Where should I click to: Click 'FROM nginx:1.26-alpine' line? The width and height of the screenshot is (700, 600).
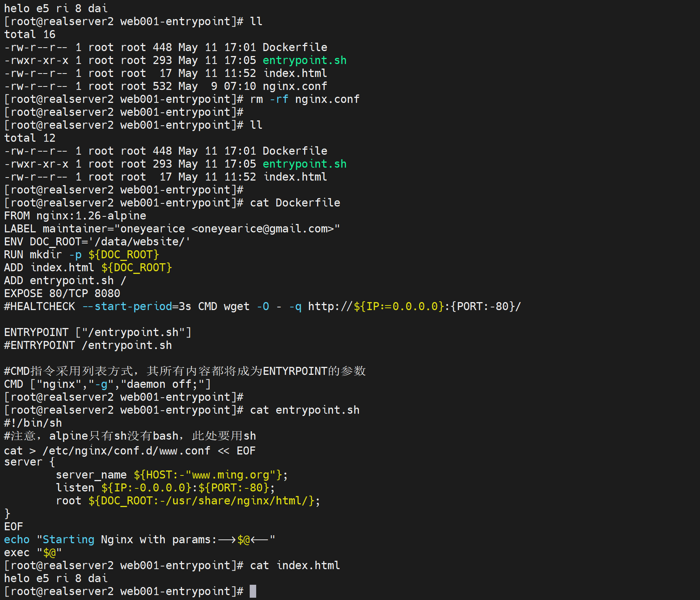(x=75, y=216)
